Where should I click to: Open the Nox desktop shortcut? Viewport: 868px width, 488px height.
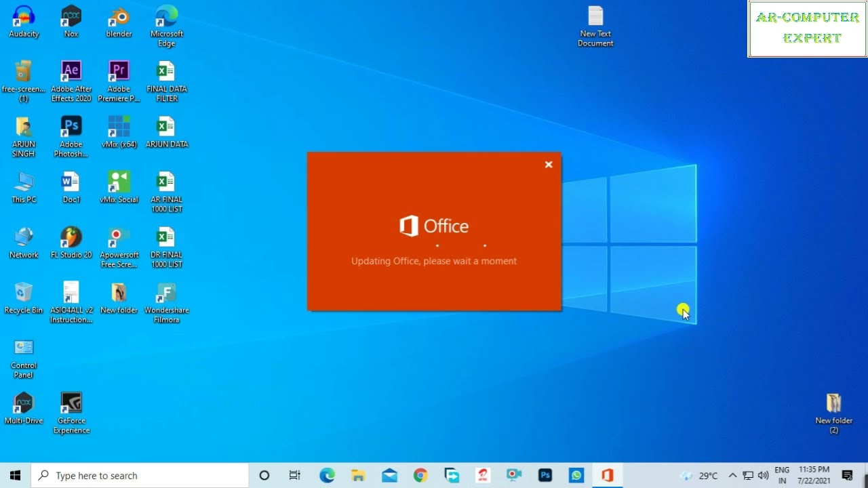(x=71, y=22)
